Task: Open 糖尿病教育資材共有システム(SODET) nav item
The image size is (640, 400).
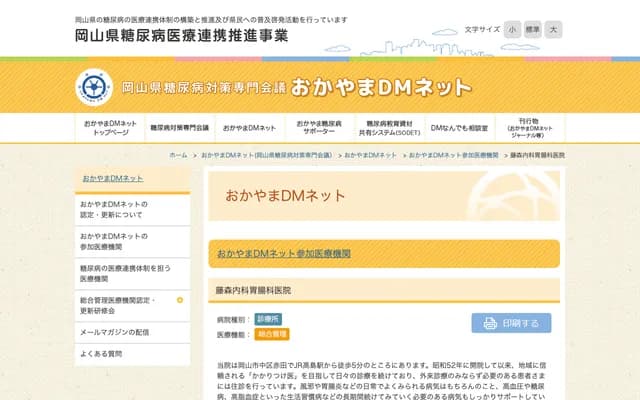Action: (389, 128)
